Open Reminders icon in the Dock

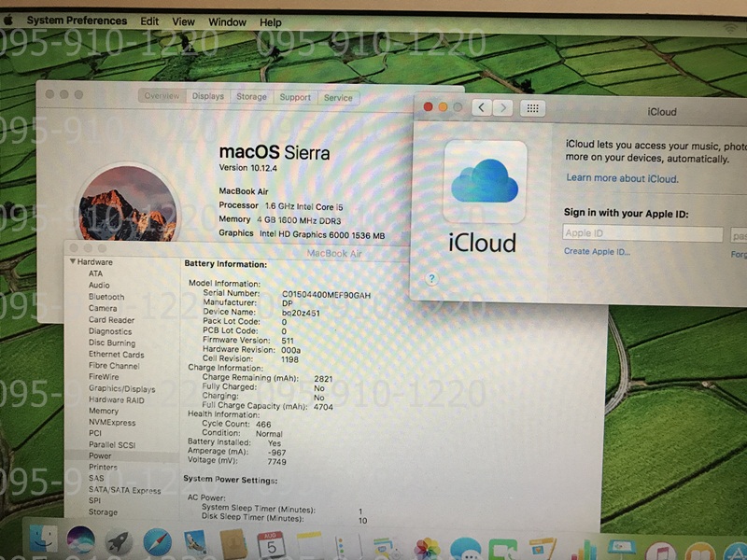(x=347, y=548)
